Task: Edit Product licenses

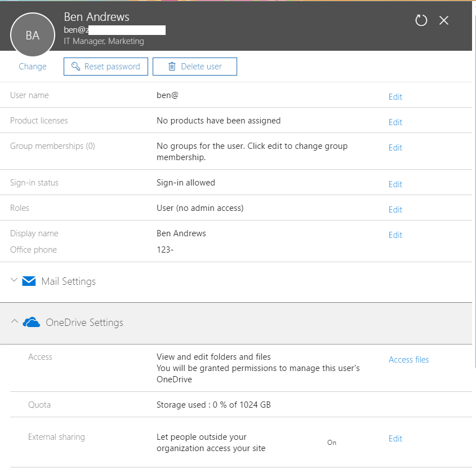Action: [x=395, y=122]
